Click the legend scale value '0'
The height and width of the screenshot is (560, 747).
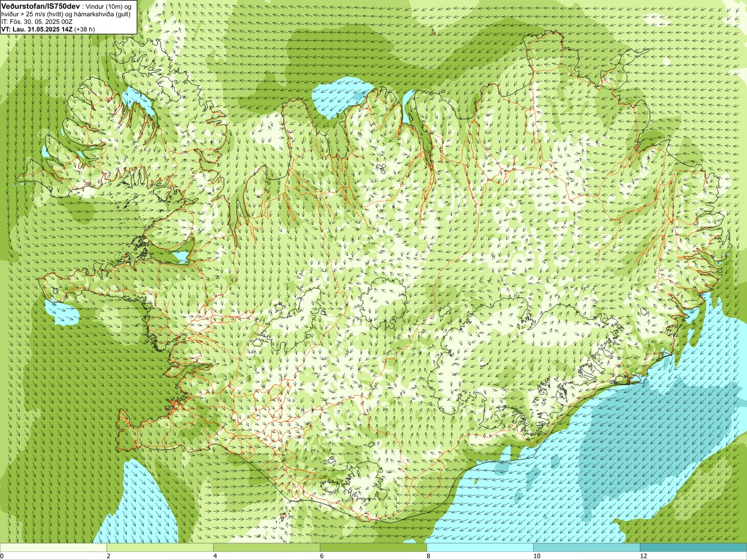2,556
